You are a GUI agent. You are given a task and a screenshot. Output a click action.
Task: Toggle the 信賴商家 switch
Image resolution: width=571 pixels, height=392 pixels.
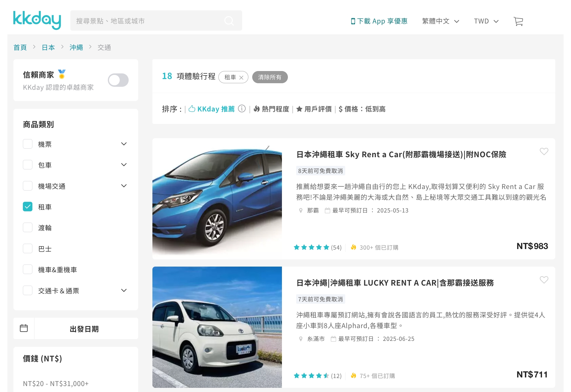(118, 80)
